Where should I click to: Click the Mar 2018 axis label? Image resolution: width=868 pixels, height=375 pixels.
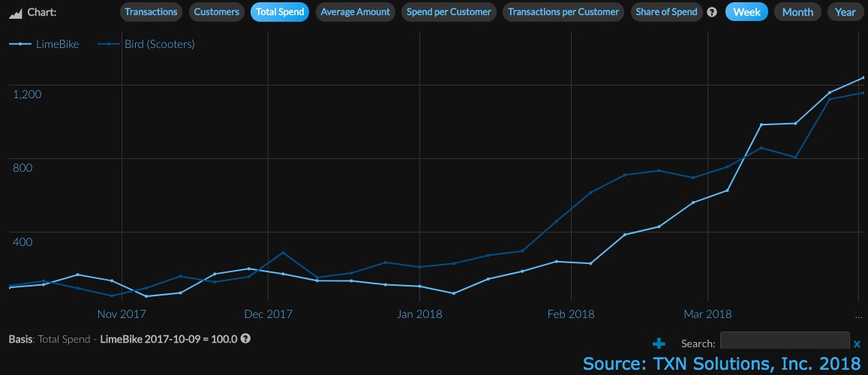(x=708, y=314)
